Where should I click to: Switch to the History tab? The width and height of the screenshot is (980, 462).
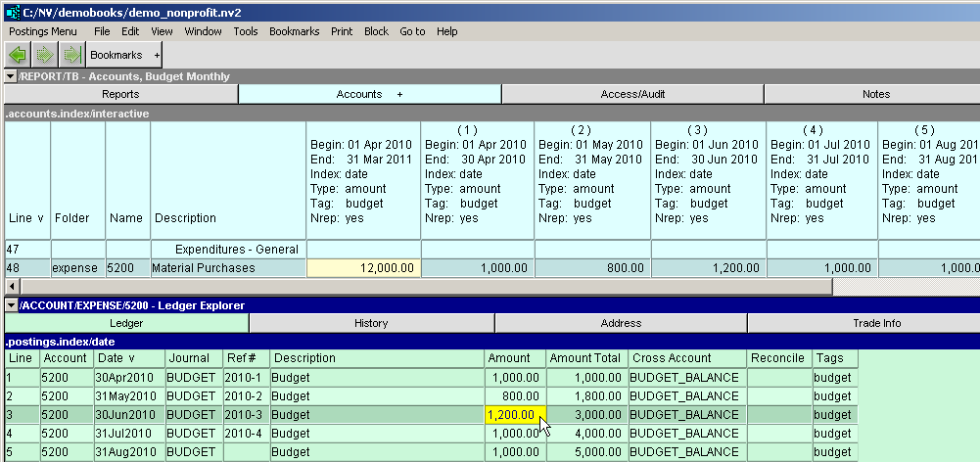click(371, 323)
